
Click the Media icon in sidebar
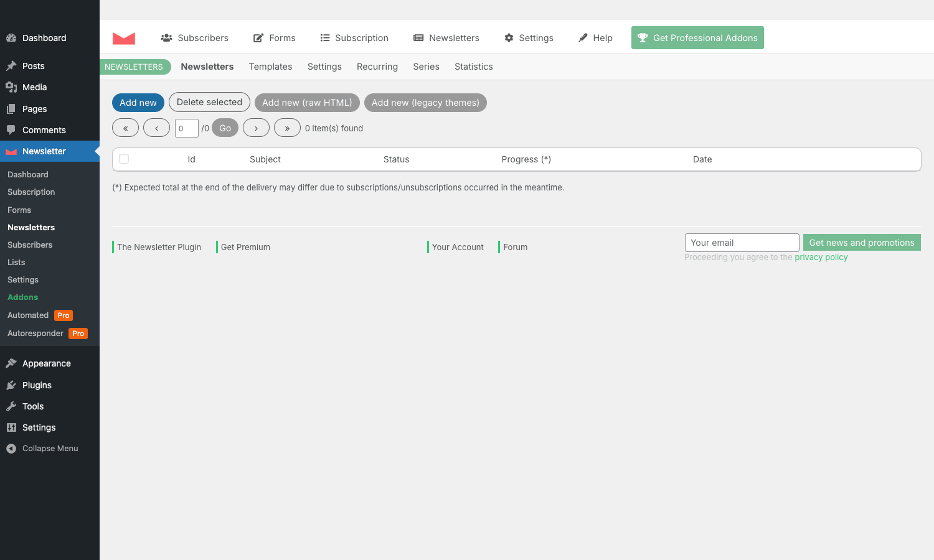tap(11, 87)
